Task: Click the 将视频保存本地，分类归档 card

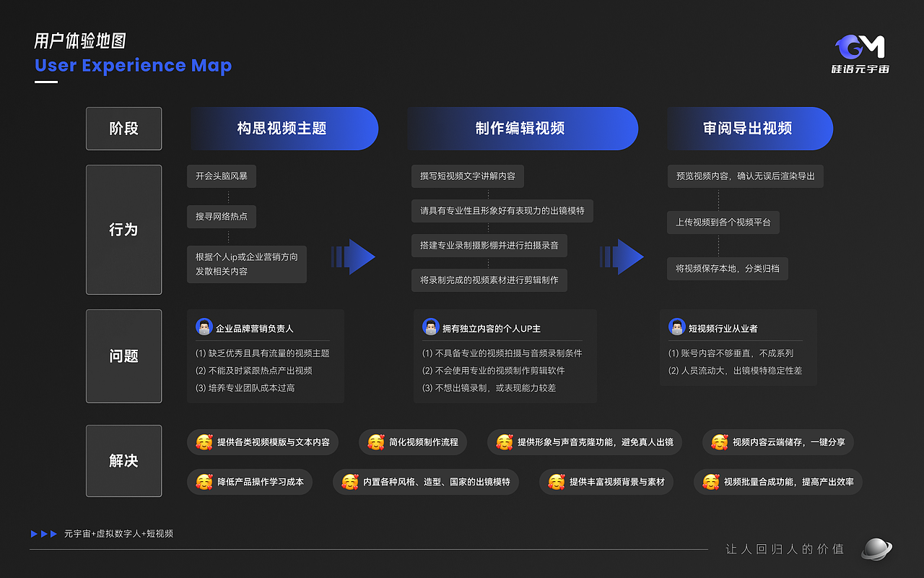Action: [728, 268]
